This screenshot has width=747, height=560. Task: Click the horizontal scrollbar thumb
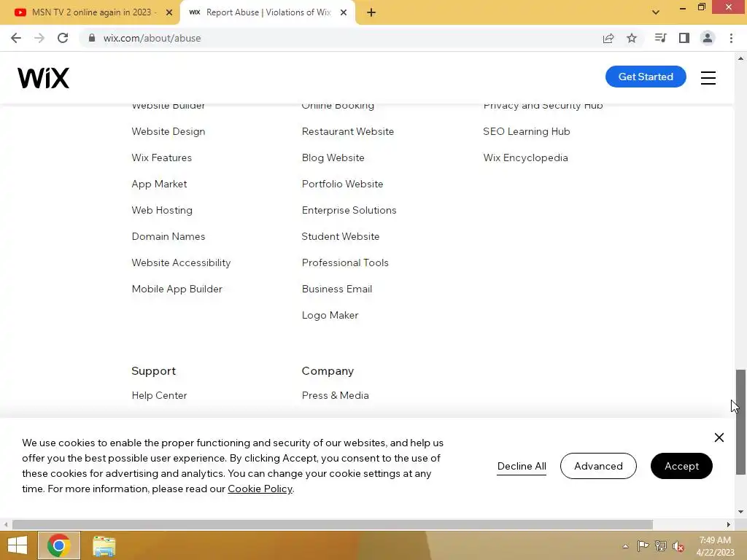click(x=332, y=524)
